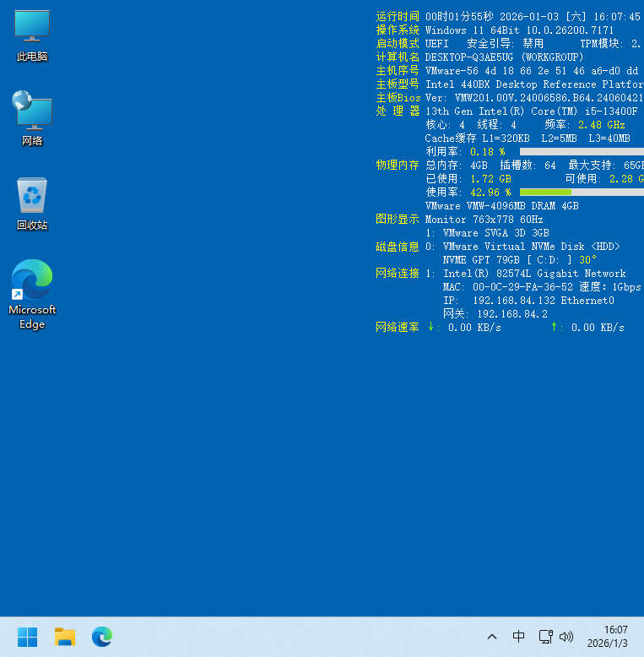Toggle the 中 input method indicator
Image resolution: width=644 pixels, height=657 pixels.
click(x=519, y=637)
